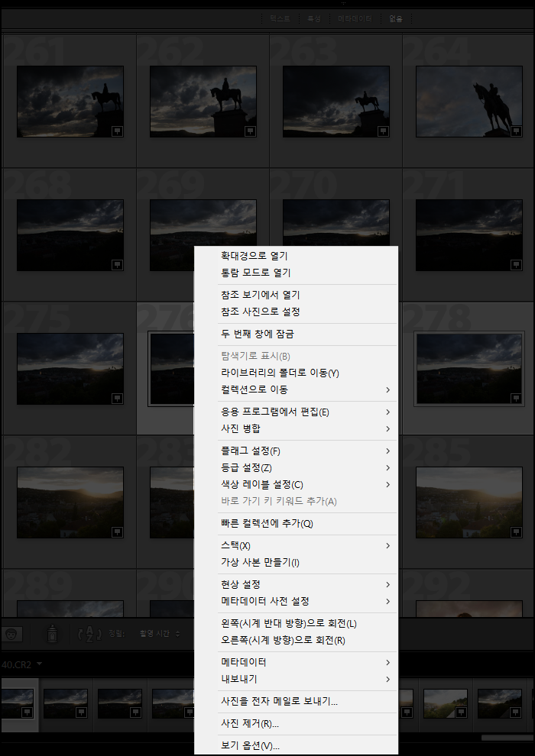The image size is (535, 756).
Task: Select 라이브러리의 폴더로 이동(Y)
Action: pyautogui.click(x=296, y=373)
